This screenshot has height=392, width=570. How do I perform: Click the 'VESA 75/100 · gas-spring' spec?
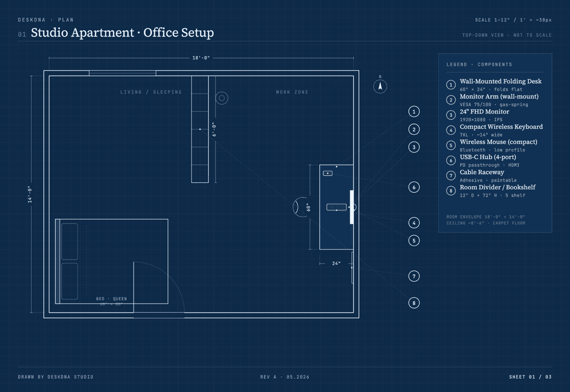pyautogui.click(x=494, y=105)
